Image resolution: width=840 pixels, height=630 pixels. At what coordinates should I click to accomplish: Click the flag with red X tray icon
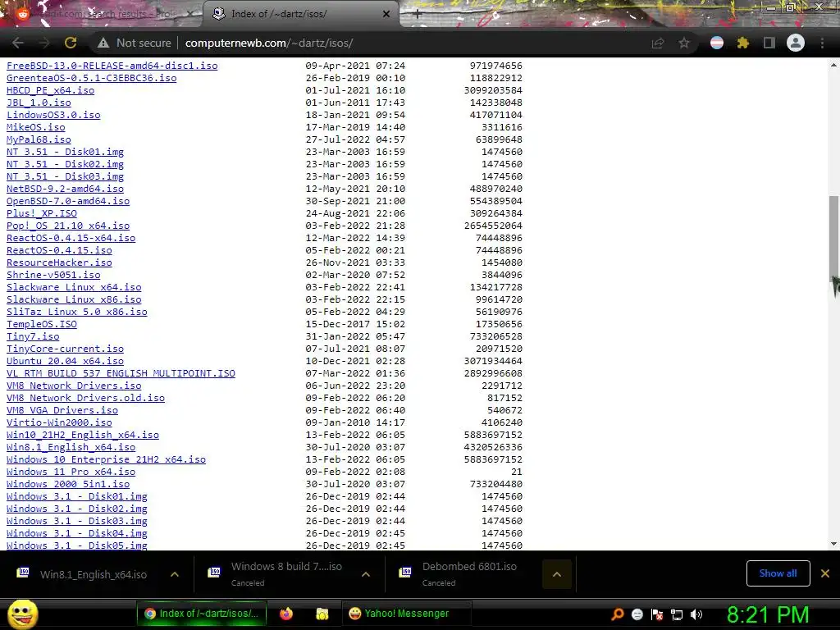click(657, 614)
